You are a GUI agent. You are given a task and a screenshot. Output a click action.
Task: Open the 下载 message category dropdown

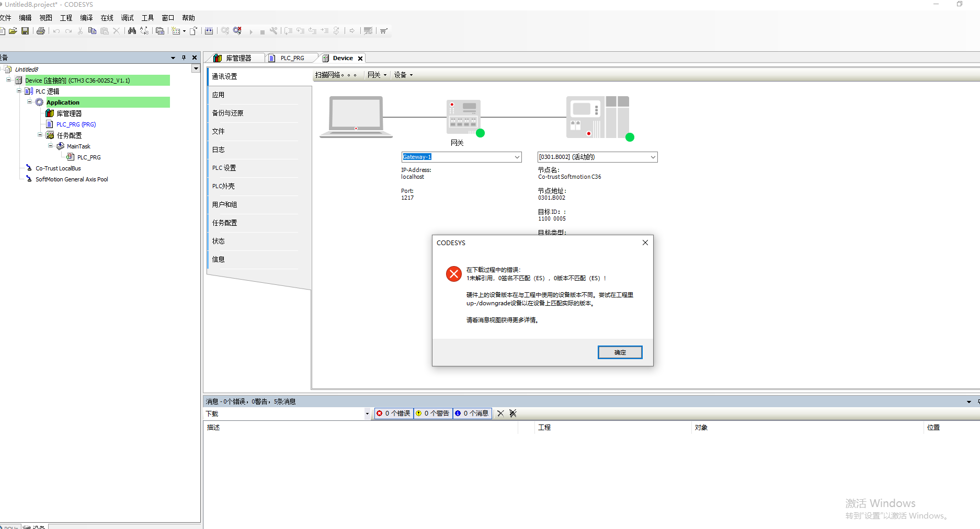coord(367,413)
